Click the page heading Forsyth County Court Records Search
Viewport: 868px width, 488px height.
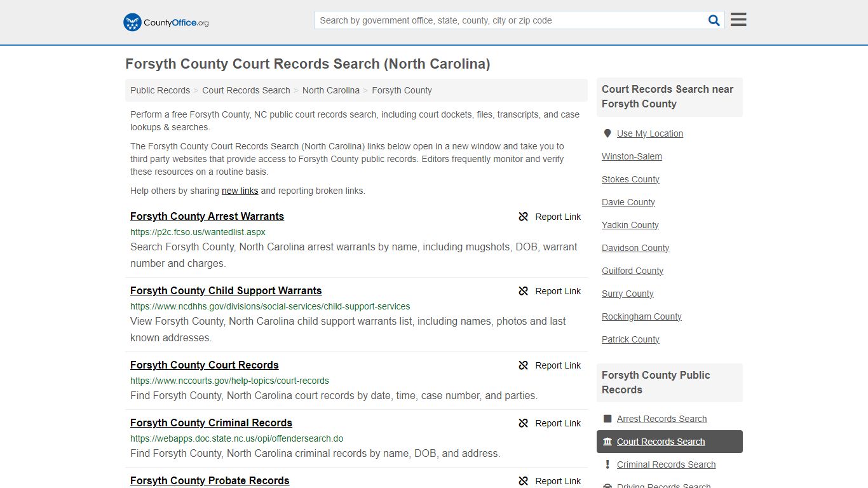(x=308, y=64)
